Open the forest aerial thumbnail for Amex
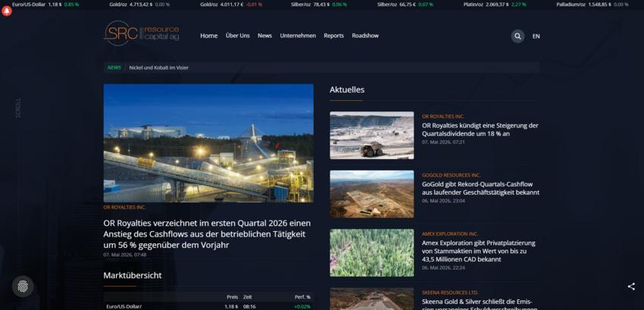This screenshot has height=310, width=644. (x=372, y=253)
